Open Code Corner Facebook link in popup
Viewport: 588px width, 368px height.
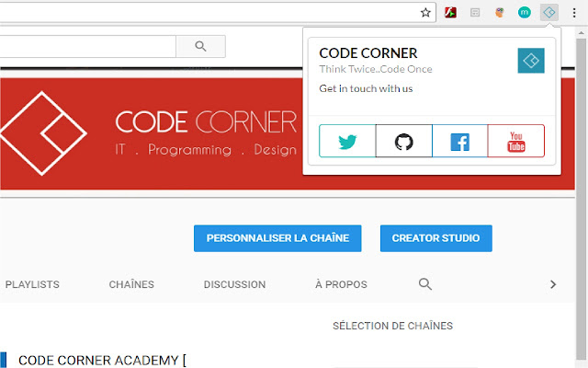pyautogui.click(x=459, y=141)
